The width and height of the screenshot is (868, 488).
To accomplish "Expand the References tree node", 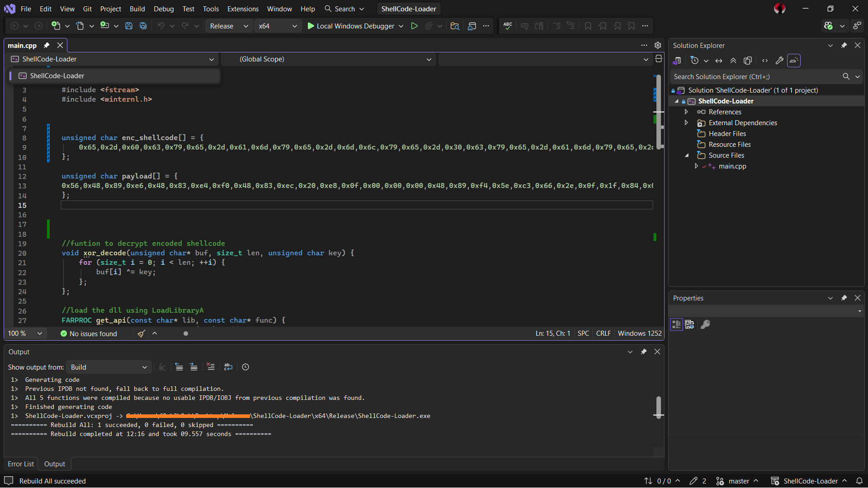I will pos(686,112).
